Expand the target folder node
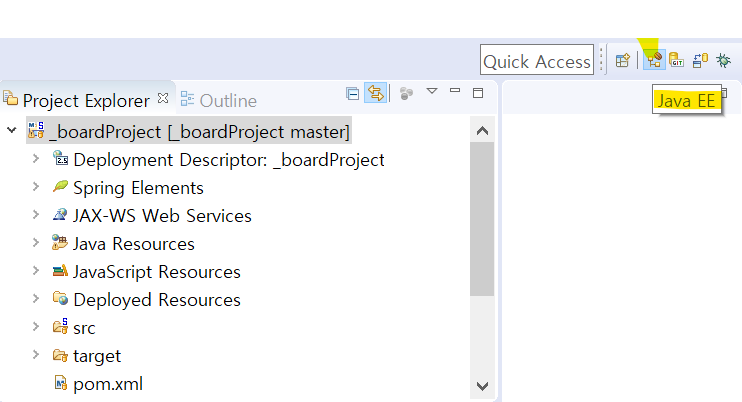The height and width of the screenshot is (402, 742). click(x=36, y=354)
